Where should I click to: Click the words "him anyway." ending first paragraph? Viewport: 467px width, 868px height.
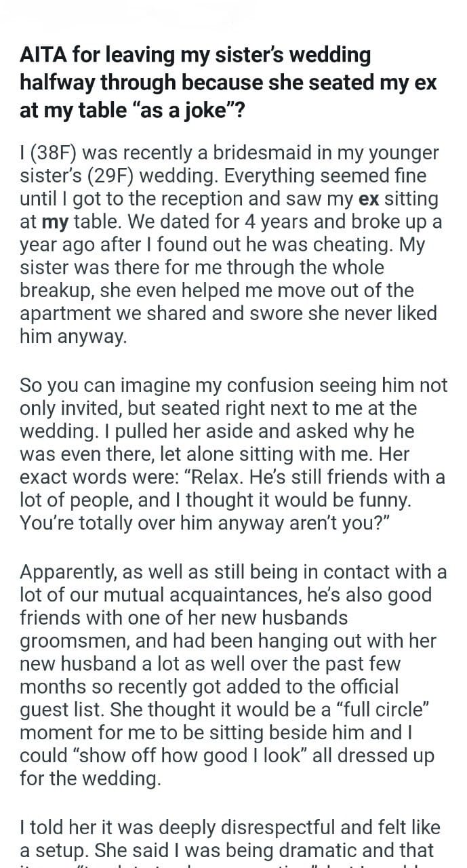[73, 337]
